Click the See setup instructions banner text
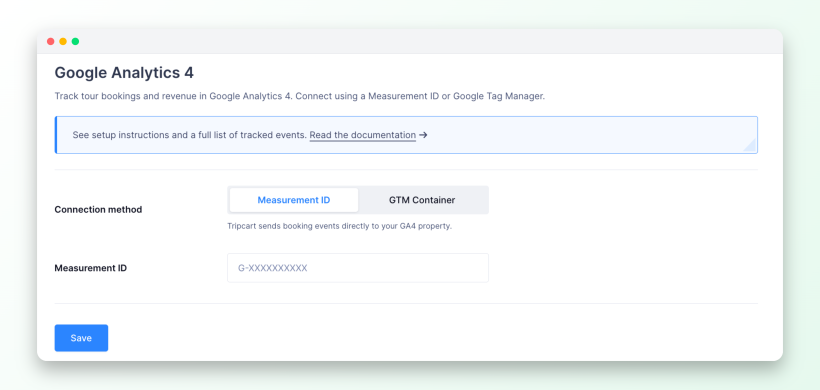Viewport: 820px width, 390px height. tap(189, 135)
